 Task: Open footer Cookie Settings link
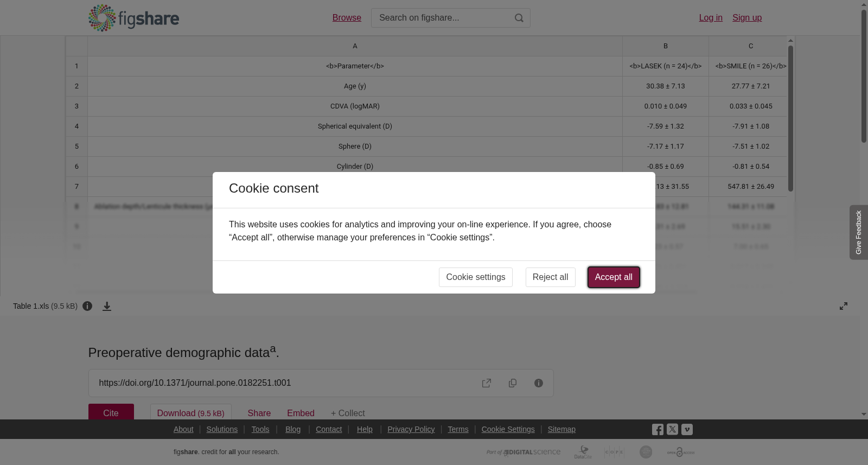click(x=508, y=429)
